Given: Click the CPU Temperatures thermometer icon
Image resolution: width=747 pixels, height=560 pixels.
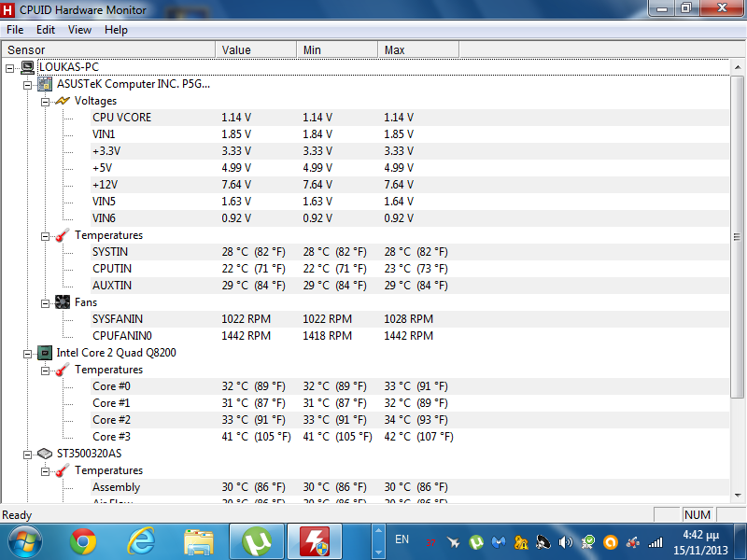Looking at the screenshot, I should point(63,370).
